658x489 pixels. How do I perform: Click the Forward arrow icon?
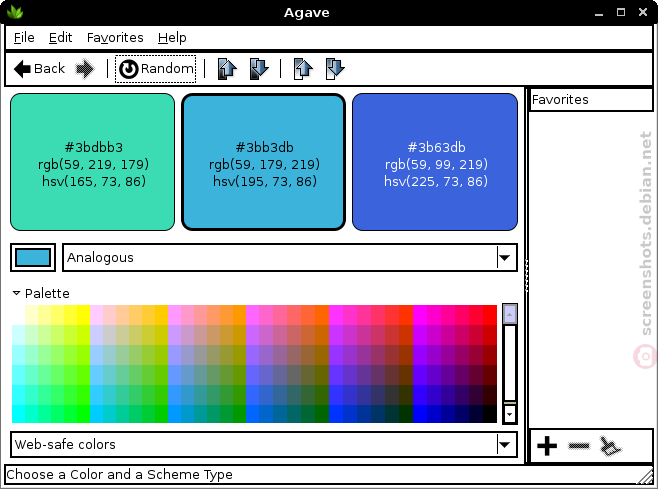click(x=84, y=68)
